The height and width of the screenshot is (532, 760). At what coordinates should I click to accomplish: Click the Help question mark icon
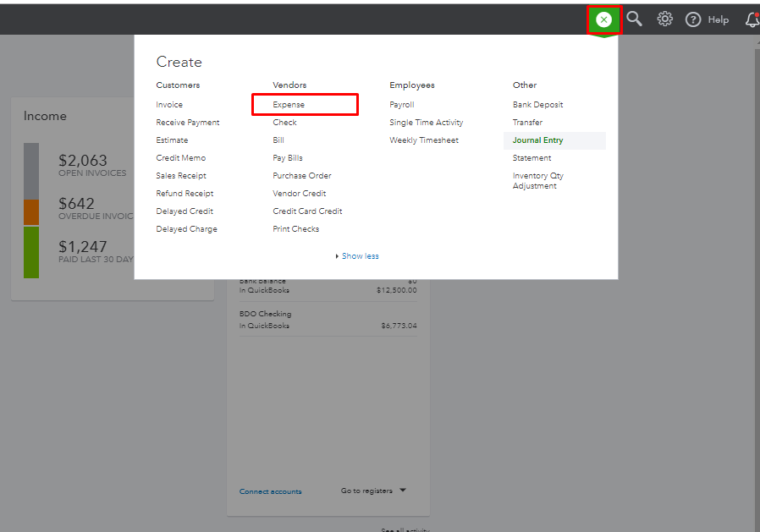[693, 19]
